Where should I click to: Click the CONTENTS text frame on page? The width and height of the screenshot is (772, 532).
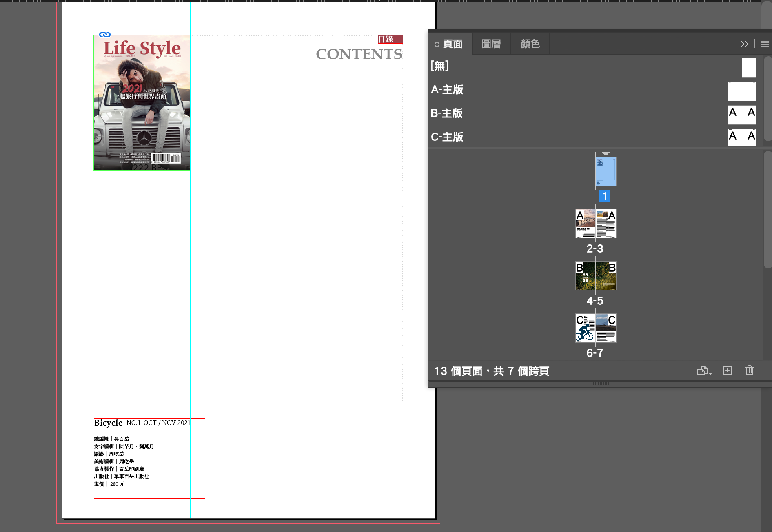pyautogui.click(x=359, y=54)
